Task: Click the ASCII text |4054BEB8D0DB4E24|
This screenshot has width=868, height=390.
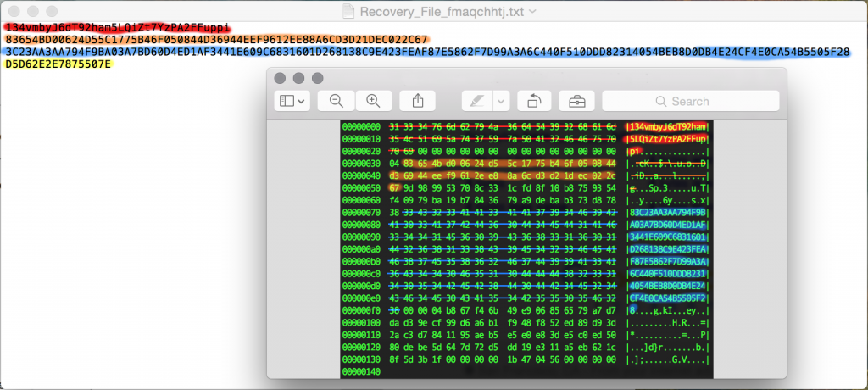Action: pos(668,287)
